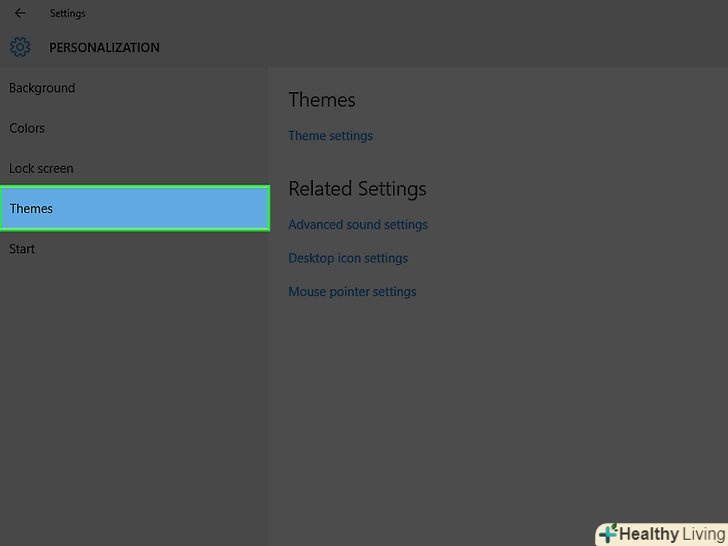Click empty title bar right of Settings

pyautogui.click(x=400, y=14)
